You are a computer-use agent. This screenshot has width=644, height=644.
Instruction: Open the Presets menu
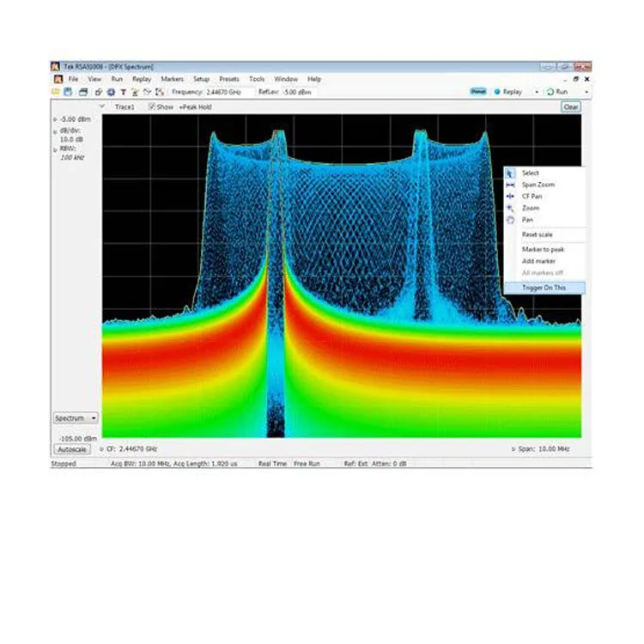click(x=229, y=79)
